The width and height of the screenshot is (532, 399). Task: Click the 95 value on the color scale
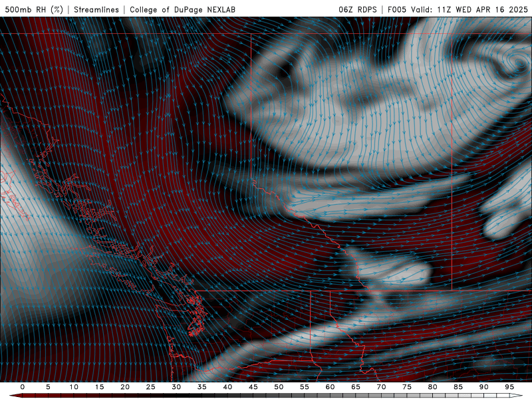pyautogui.click(x=509, y=387)
